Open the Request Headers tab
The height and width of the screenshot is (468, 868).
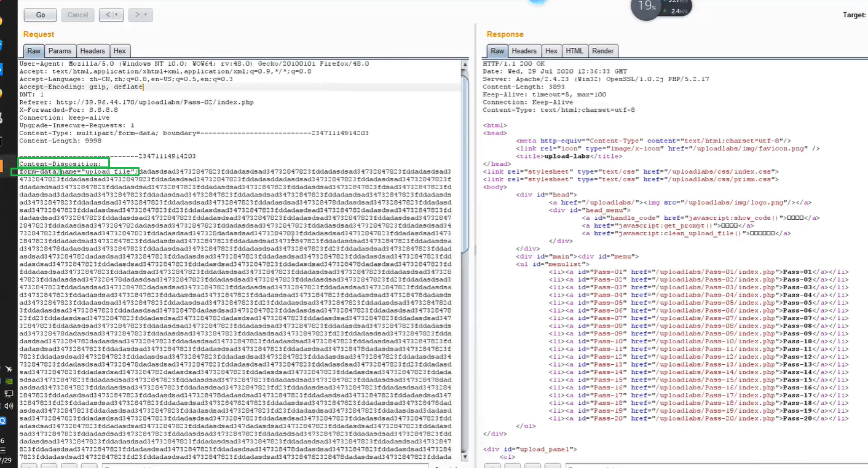click(x=93, y=51)
